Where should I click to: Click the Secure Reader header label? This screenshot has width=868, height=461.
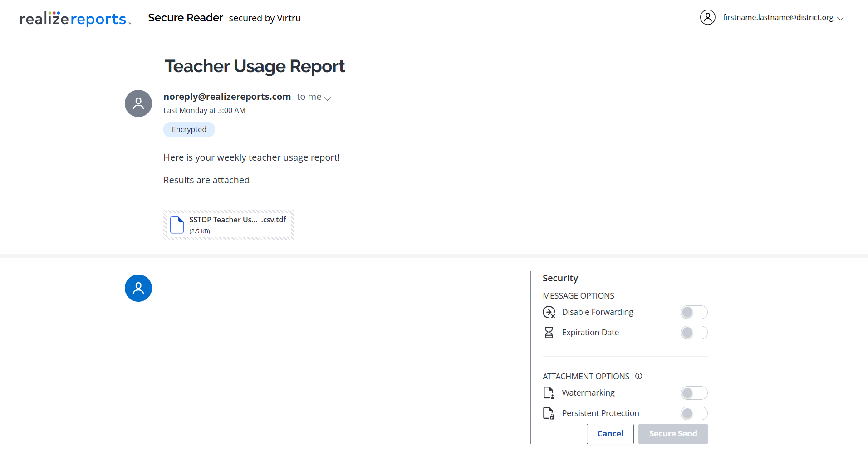coord(186,18)
